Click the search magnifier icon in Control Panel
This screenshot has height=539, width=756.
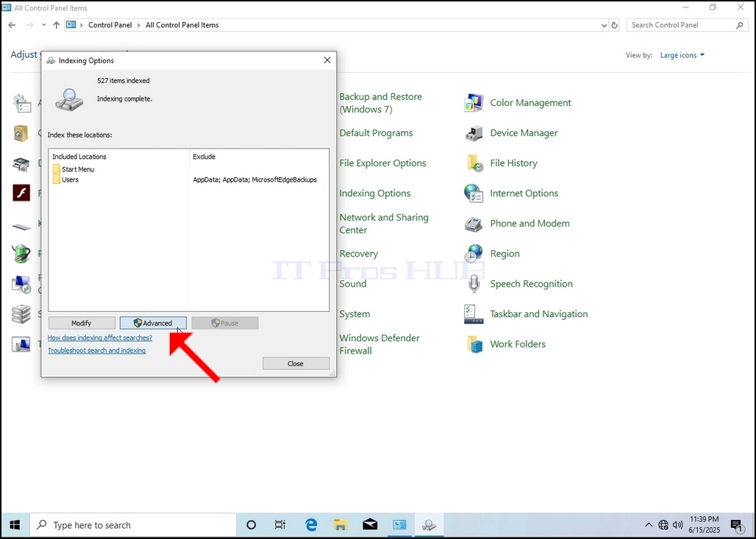click(740, 25)
